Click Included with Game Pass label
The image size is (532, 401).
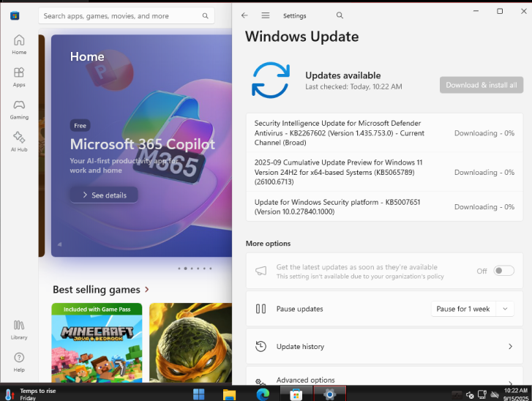pos(97,309)
